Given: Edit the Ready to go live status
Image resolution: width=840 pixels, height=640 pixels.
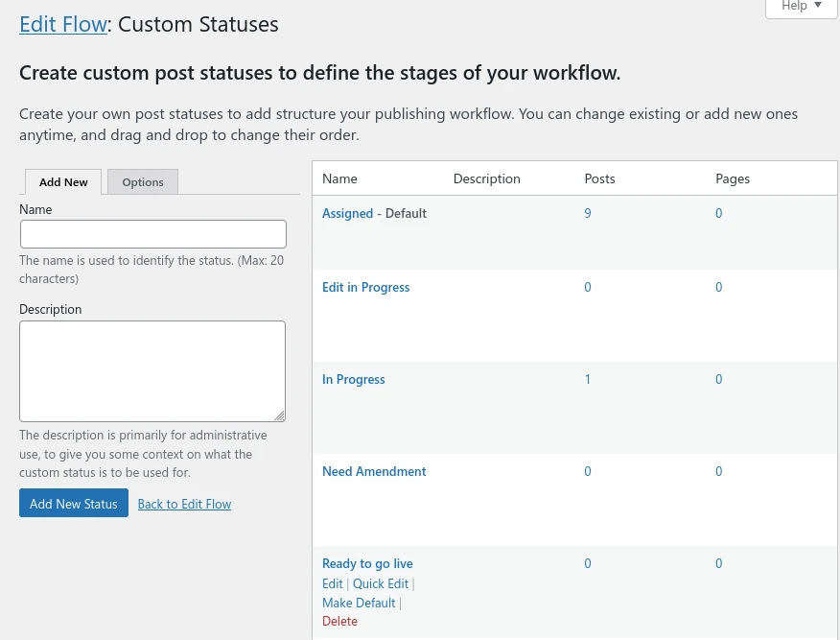Looking at the screenshot, I should (x=332, y=582).
